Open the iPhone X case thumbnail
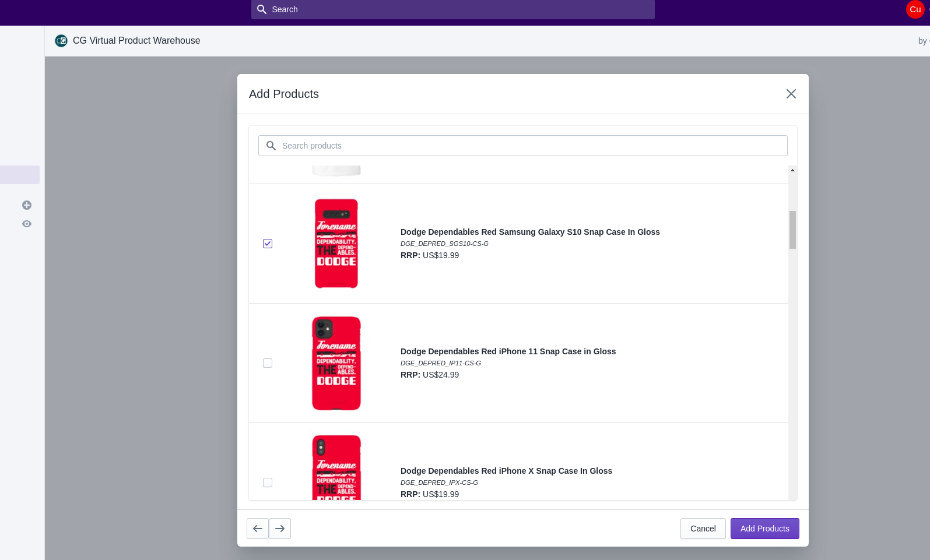The height and width of the screenshot is (560, 930). pyautogui.click(x=336, y=467)
